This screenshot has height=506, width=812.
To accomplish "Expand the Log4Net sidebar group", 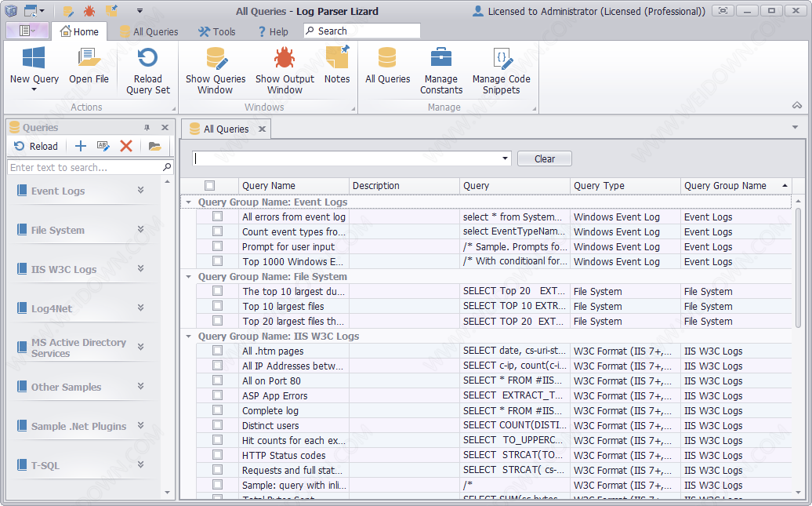I will [x=141, y=308].
